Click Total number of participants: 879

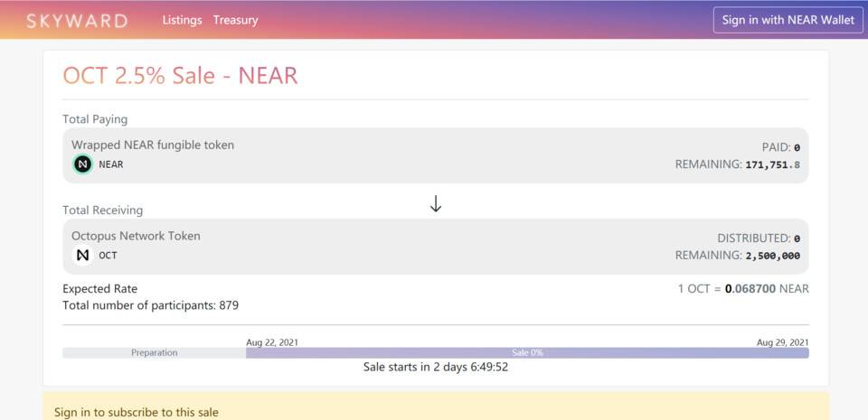pyautogui.click(x=151, y=305)
